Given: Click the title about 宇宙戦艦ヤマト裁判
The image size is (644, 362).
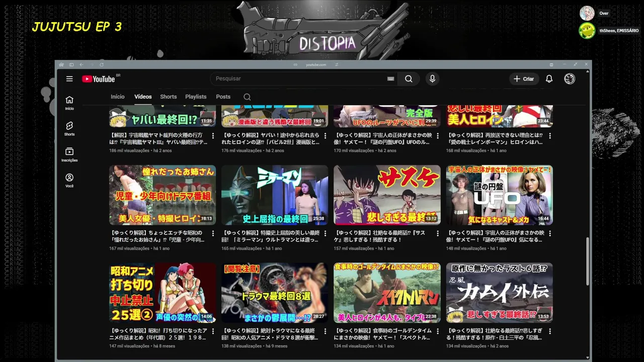Looking at the screenshot, I should [158, 139].
